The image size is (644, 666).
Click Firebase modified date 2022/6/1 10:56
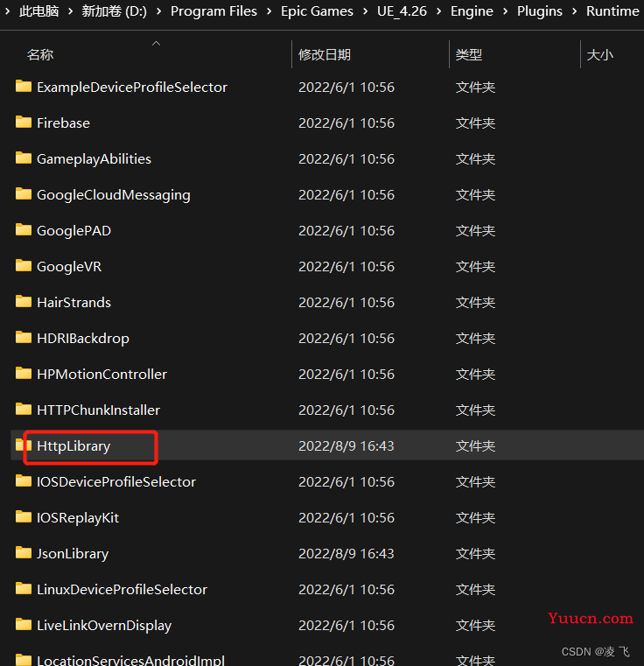click(346, 123)
